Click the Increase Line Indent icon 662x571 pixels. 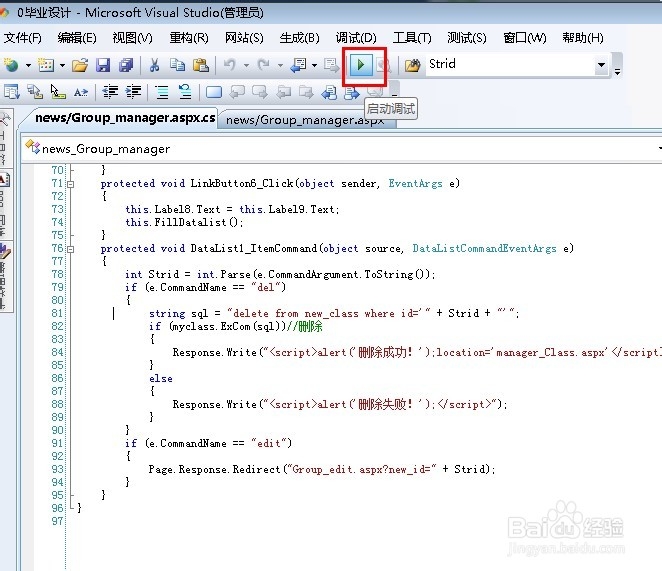[x=134, y=91]
